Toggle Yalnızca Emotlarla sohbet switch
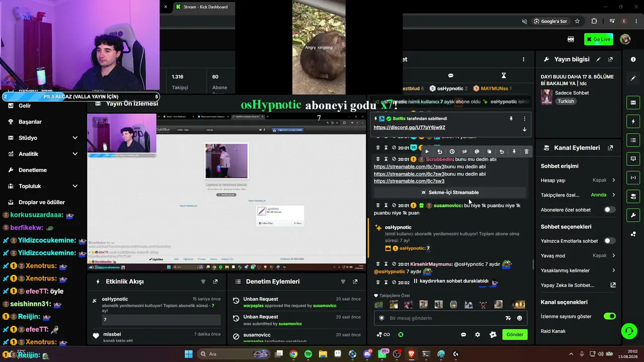This screenshot has width=644, height=362. click(609, 241)
